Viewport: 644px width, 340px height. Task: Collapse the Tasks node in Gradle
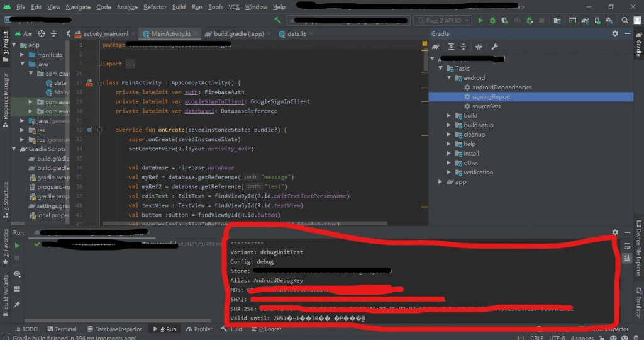pos(441,68)
